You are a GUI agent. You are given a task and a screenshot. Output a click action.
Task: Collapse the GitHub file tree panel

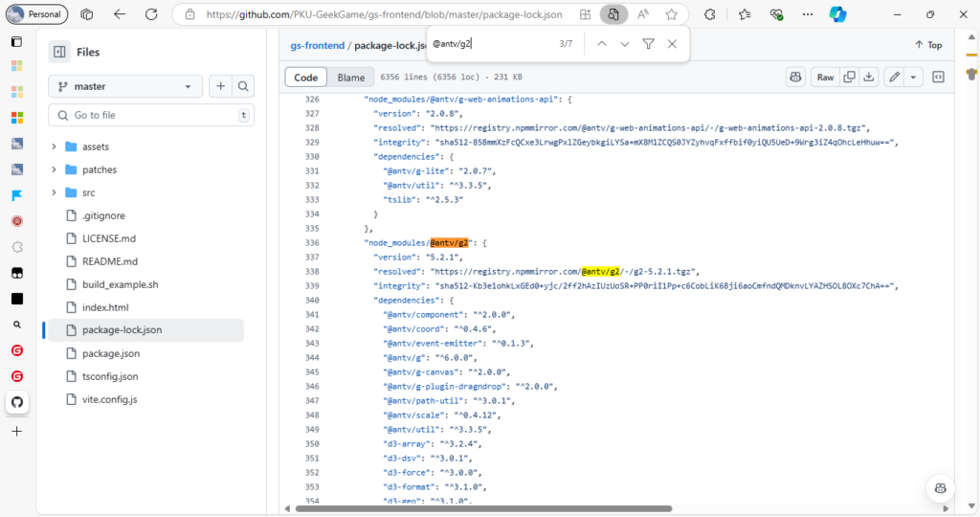tap(59, 52)
